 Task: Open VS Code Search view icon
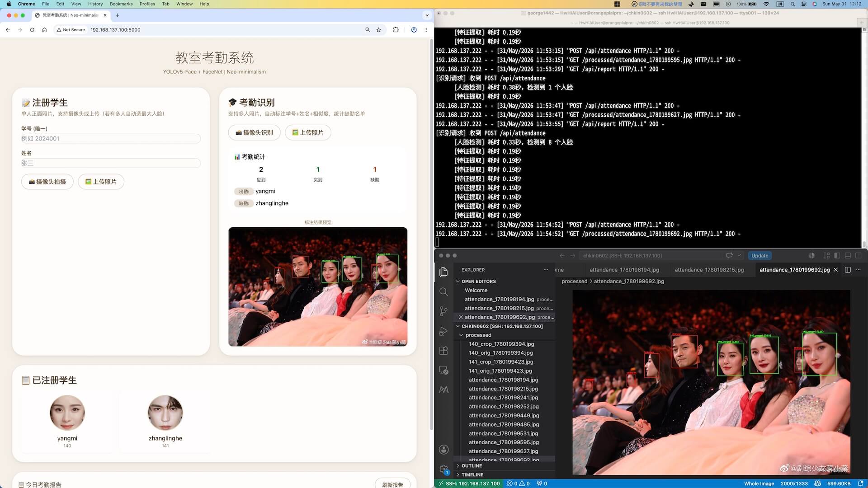(x=443, y=292)
